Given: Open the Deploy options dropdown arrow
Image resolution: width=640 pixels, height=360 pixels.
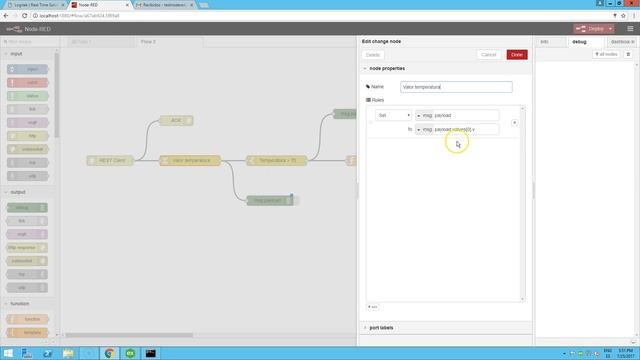Looking at the screenshot, I should coord(611,29).
